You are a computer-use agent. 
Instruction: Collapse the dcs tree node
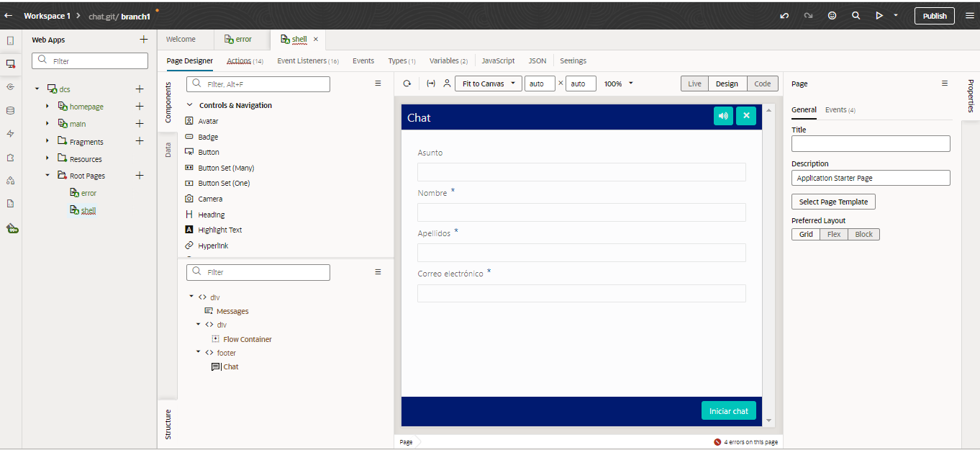37,89
